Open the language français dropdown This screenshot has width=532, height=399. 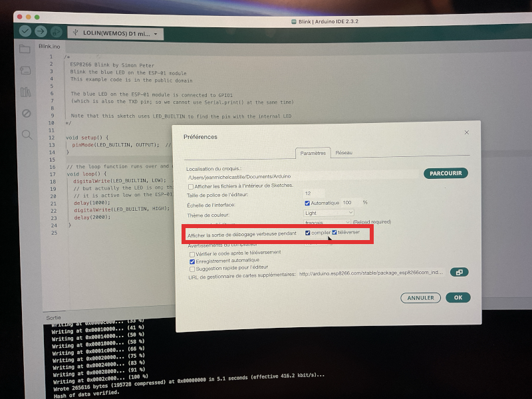pos(327,222)
